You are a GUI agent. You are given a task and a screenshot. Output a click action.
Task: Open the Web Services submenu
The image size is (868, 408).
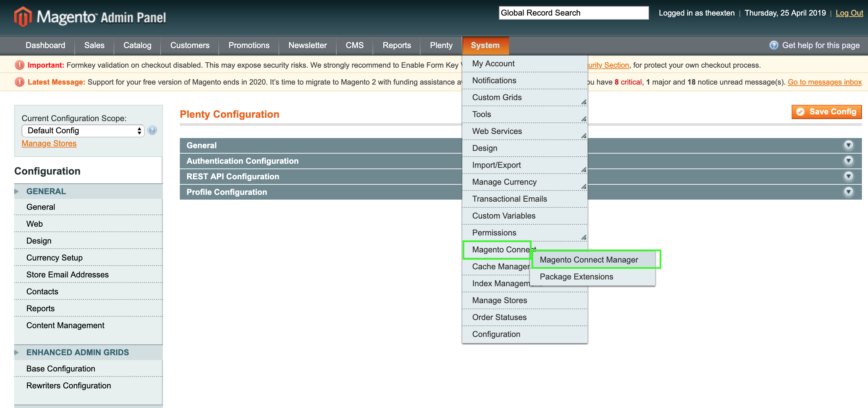coord(525,131)
